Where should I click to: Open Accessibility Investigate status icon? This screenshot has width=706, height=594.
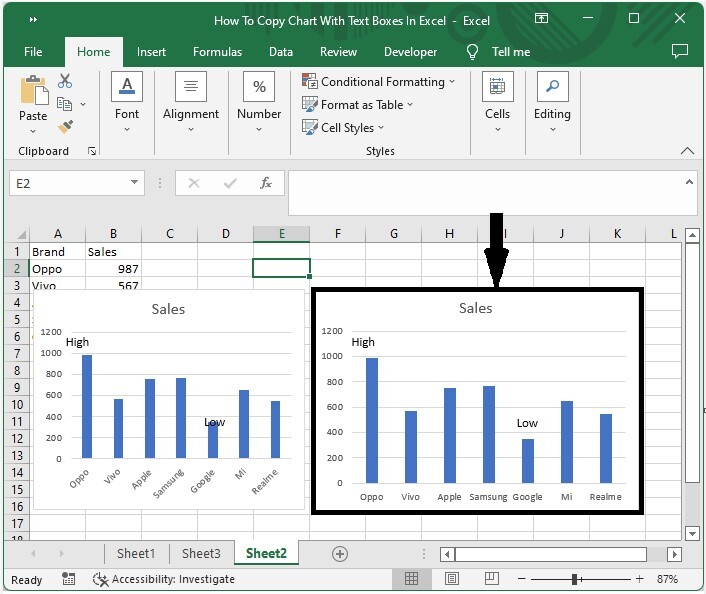coord(100,579)
